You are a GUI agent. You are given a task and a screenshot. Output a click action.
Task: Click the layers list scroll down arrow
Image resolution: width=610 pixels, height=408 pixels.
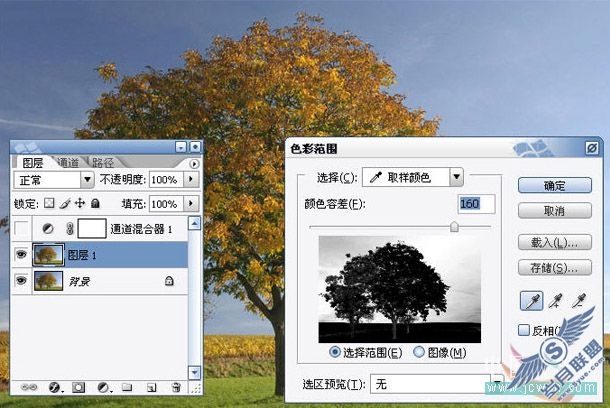[x=194, y=373]
